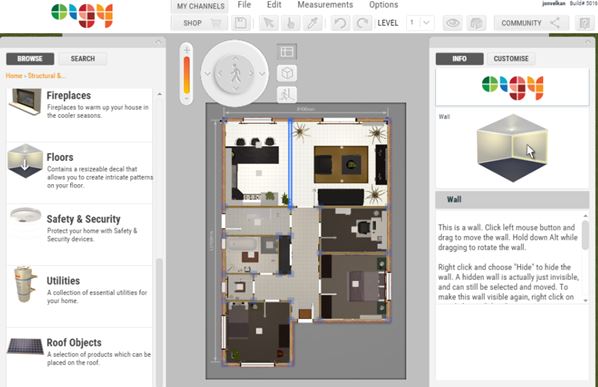Redo the last action
This screenshot has width=598, height=387.
pos(362,23)
